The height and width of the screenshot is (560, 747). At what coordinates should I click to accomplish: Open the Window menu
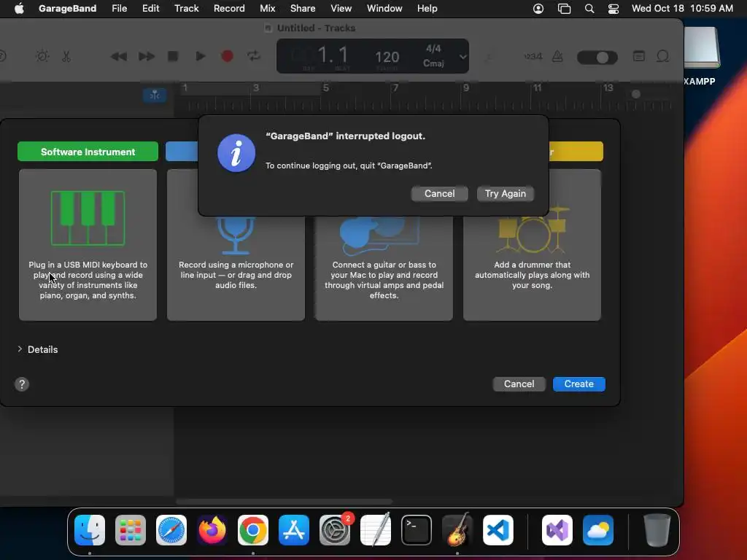click(x=384, y=9)
